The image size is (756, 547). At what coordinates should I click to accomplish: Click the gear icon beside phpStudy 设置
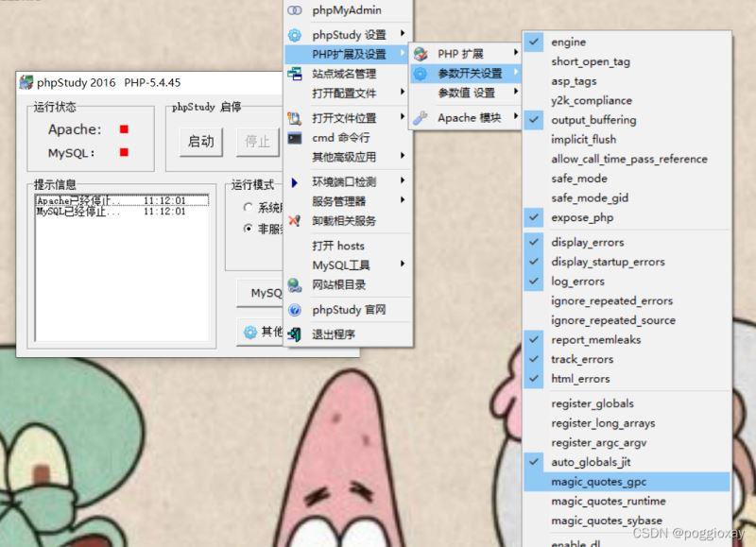pos(295,35)
